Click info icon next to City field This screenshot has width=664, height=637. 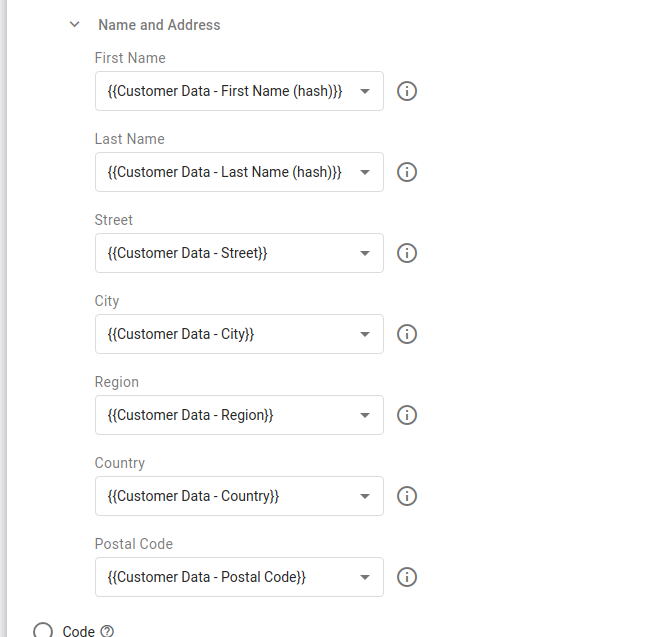click(x=407, y=334)
